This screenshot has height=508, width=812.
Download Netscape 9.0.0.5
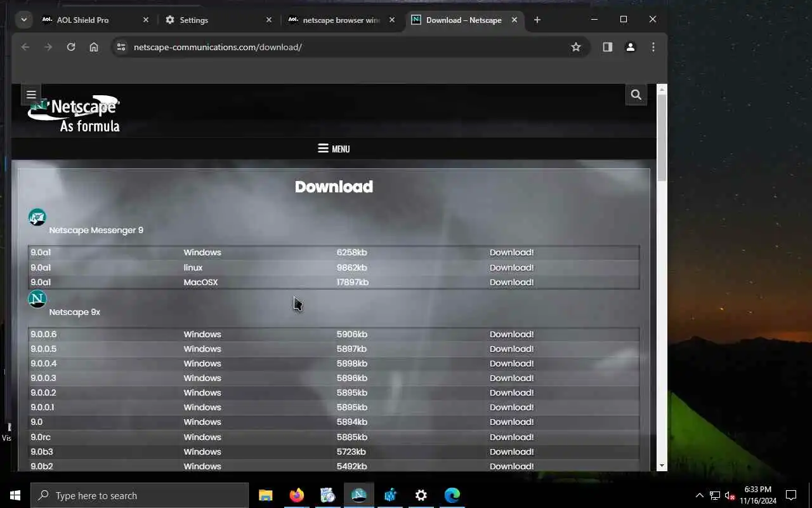[511, 349]
